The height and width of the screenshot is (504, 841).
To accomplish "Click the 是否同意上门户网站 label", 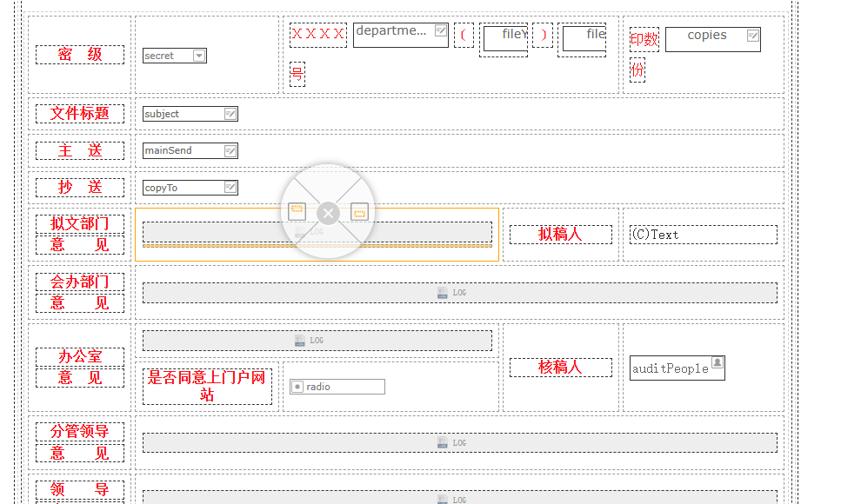I will click(x=207, y=386).
